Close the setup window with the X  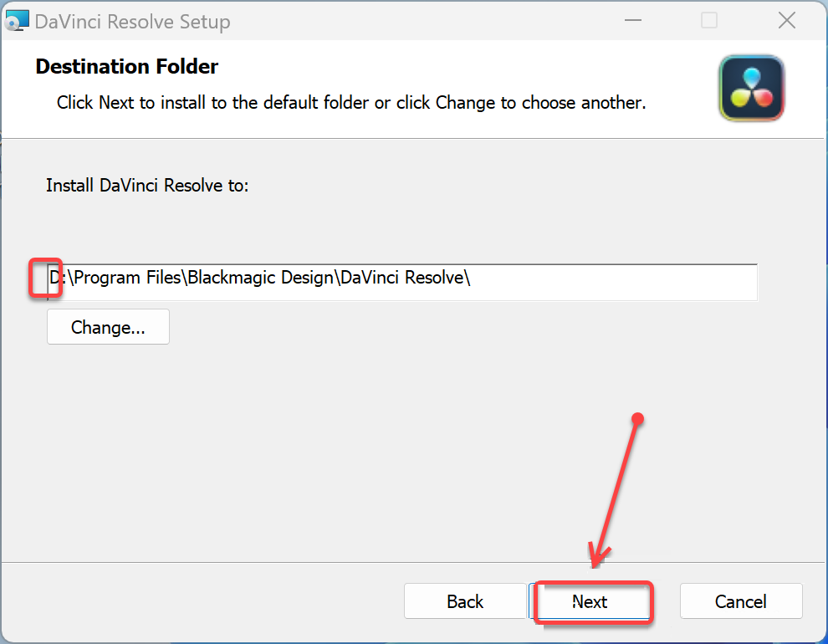(x=786, y=21)
